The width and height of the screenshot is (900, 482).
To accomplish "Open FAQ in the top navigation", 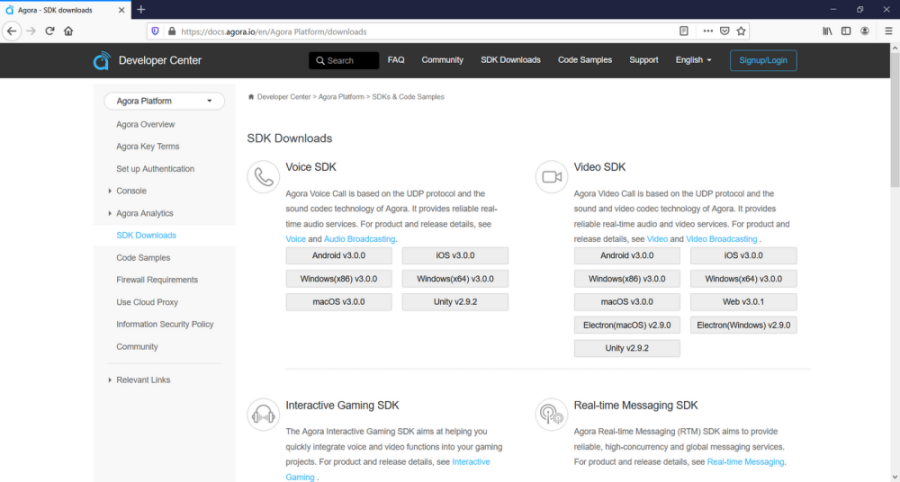I will pyautogui.click(x=396, y=60).
